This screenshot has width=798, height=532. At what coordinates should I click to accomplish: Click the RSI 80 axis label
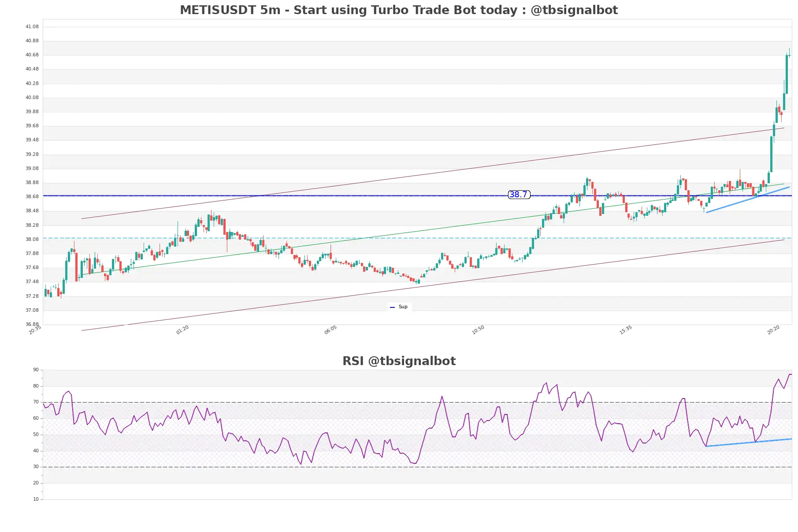[36, 386]
